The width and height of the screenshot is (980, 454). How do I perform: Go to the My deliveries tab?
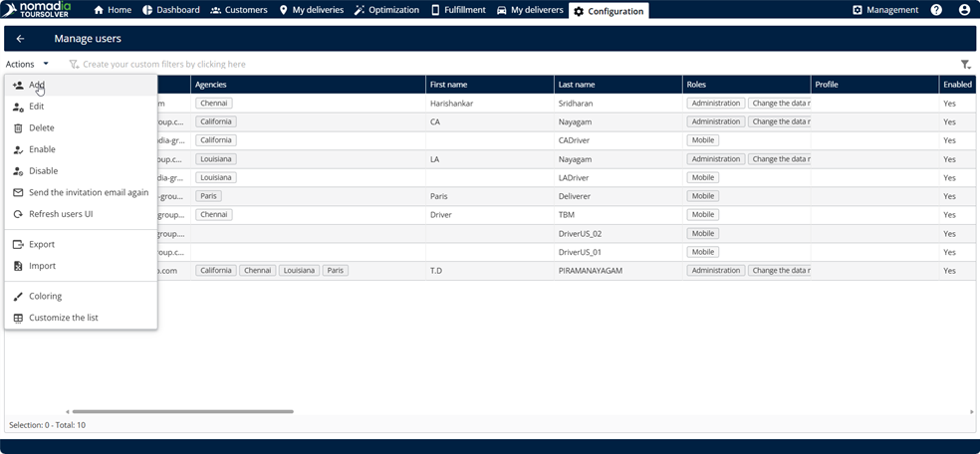point(311,10)
